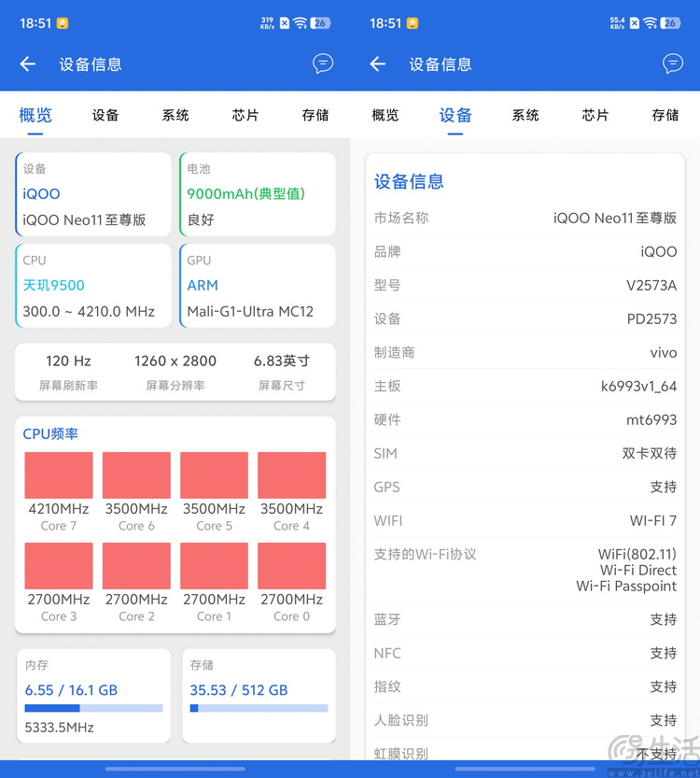The height and width of the screenshot is (778, 700).
Task: Tap the SIM-missing icon on right status bar
Action: (635, 22)
